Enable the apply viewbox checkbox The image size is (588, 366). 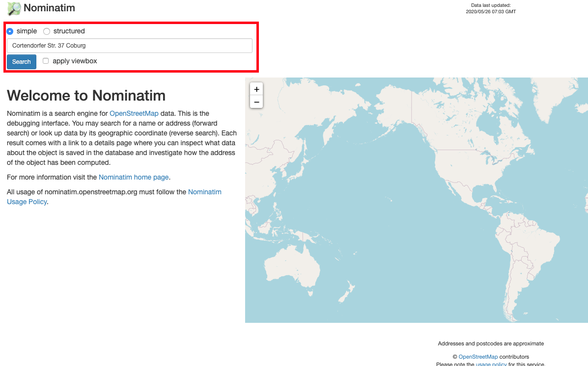(46, 61)
